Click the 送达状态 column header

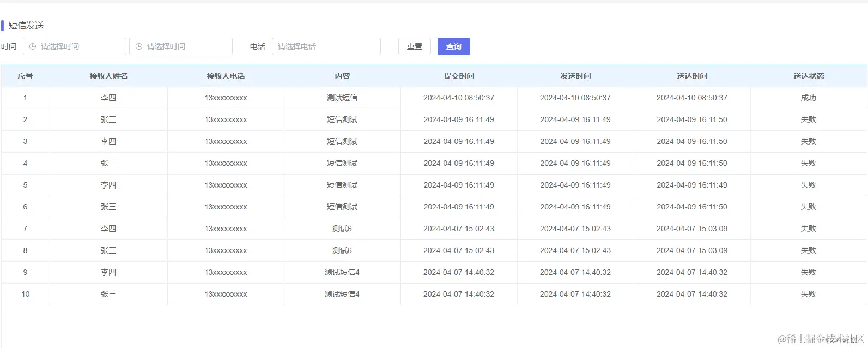coord(809,76)
